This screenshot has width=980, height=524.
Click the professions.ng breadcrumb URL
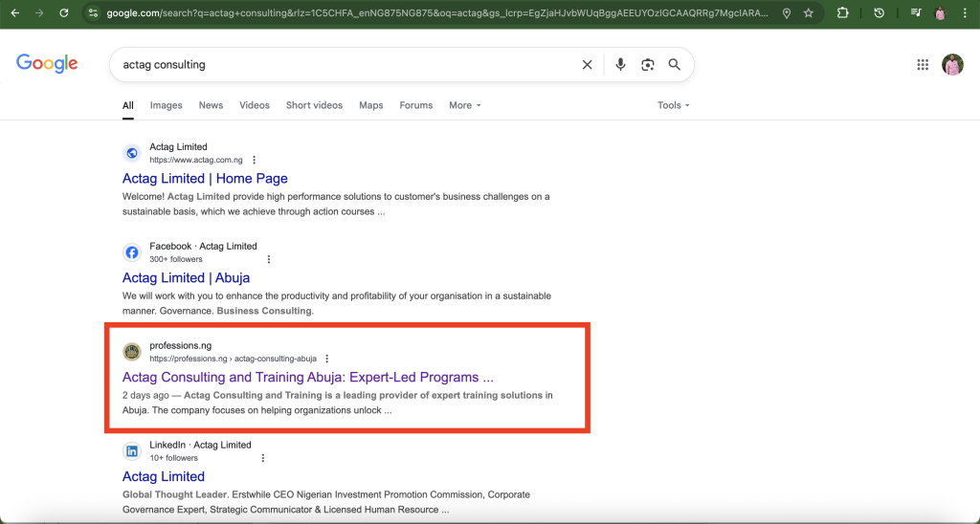(234, 359)
